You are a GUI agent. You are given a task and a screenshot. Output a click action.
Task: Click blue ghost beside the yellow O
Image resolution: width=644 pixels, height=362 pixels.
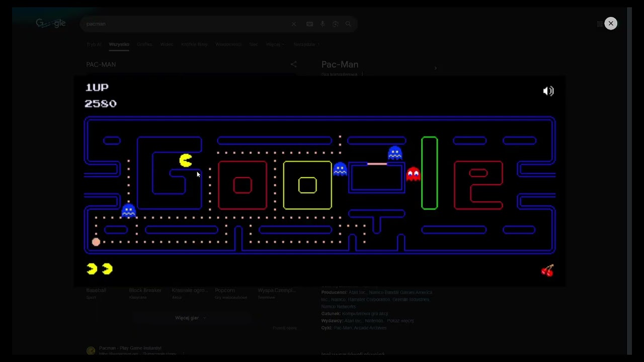[x=340, y=169]
